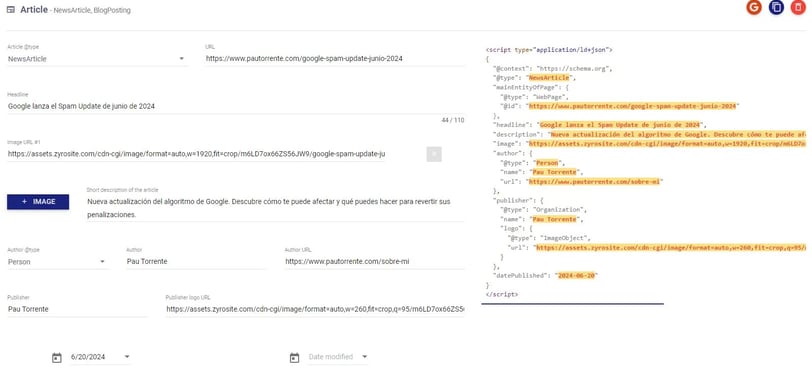Click the Author URL field
Screen dimensions: 812x375
tap(374, 262)
